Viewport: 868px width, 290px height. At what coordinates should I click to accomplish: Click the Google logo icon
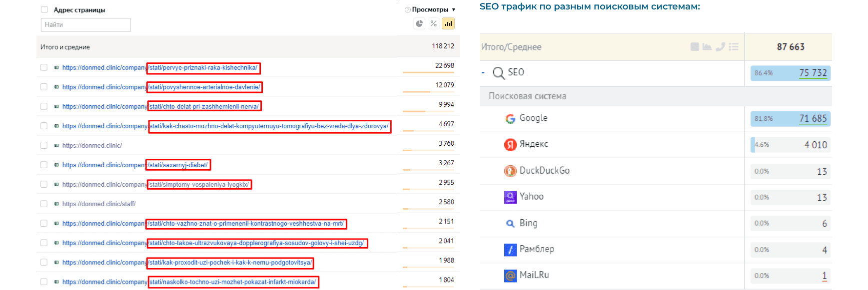point(510,119)
